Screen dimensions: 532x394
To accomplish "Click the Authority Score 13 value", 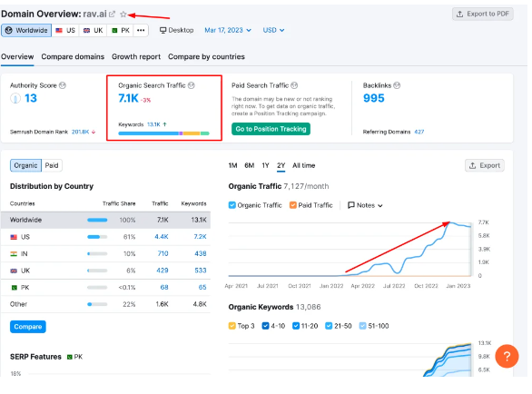I will (31, 98).
